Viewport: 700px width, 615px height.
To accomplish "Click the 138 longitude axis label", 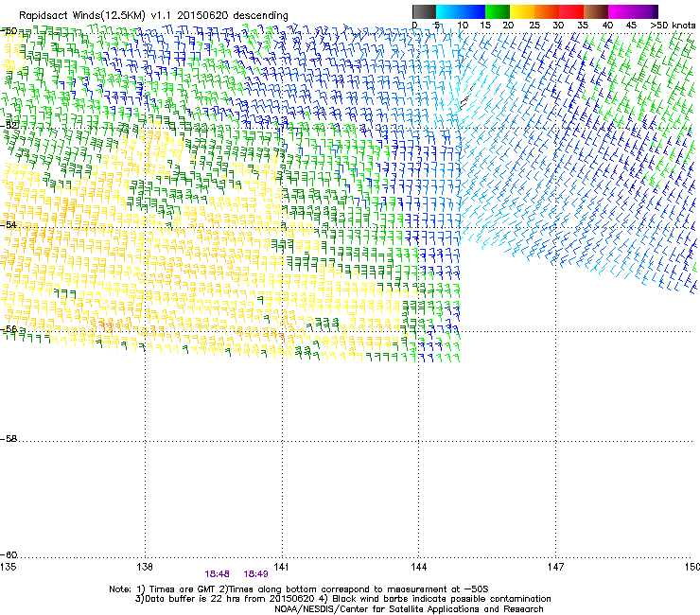I will coord(145,567).
